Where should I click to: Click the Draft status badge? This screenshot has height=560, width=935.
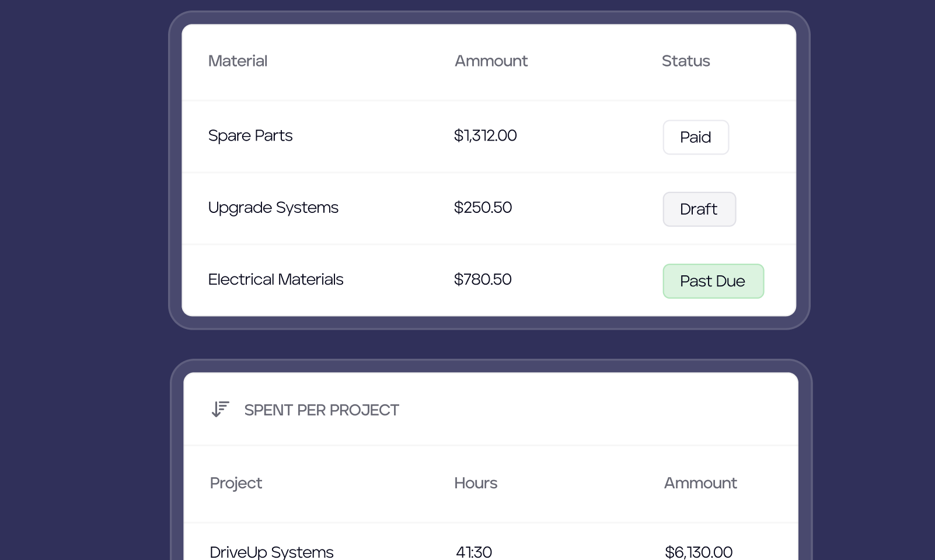[x=699, y=209]
